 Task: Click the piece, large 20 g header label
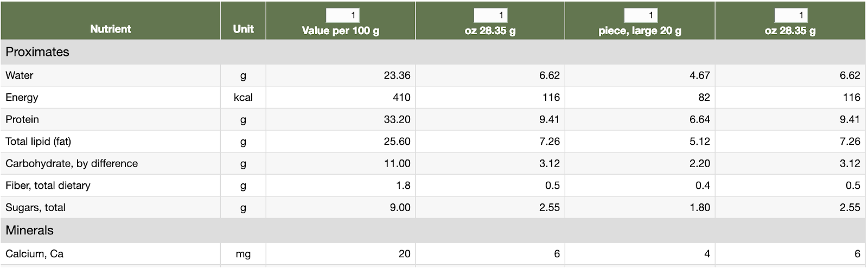point(640,31)
